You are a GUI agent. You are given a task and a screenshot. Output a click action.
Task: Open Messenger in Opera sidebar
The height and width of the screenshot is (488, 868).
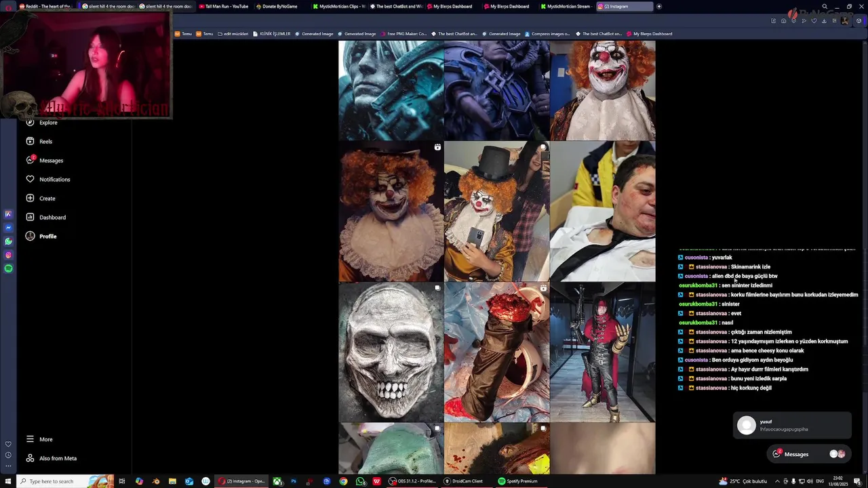(8, 228)
